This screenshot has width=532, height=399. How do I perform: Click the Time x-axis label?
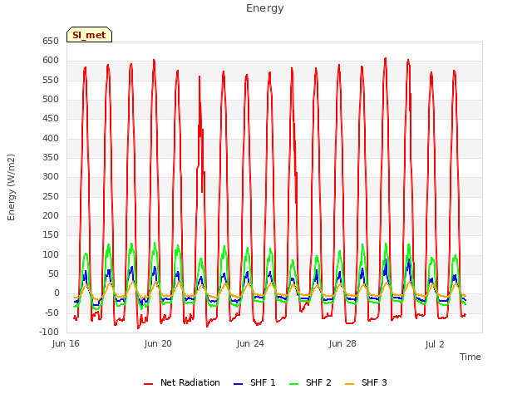pyautogui.click(x=470, y=357)
